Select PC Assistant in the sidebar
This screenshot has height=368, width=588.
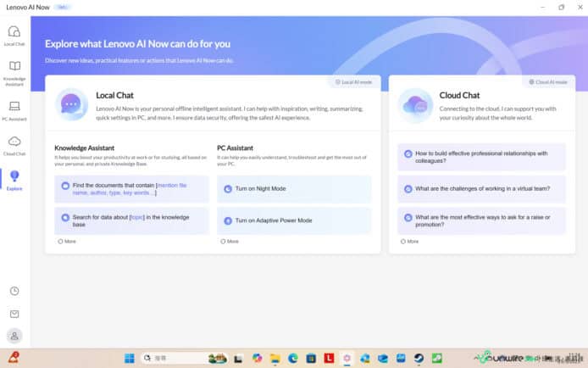click(x=14, y=111)
